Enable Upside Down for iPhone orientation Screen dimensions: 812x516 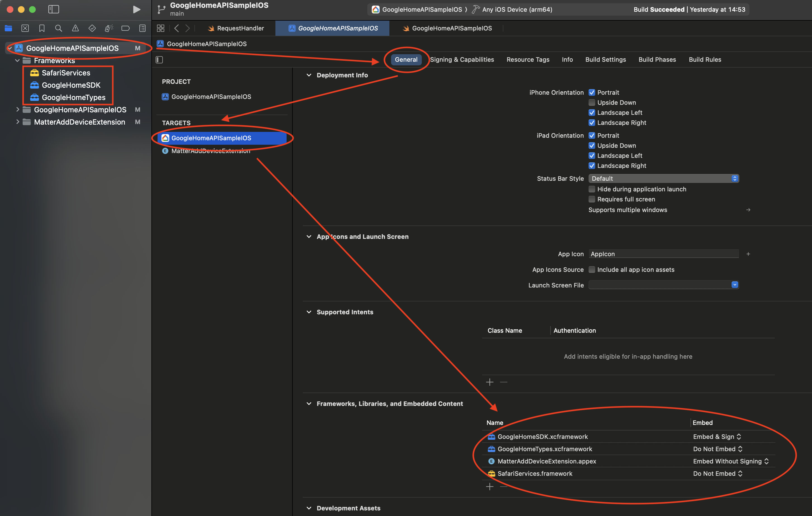592,103
